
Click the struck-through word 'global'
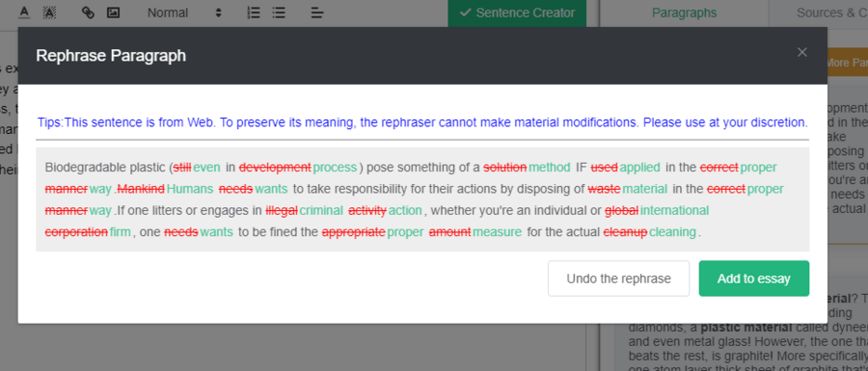point(622,211)
